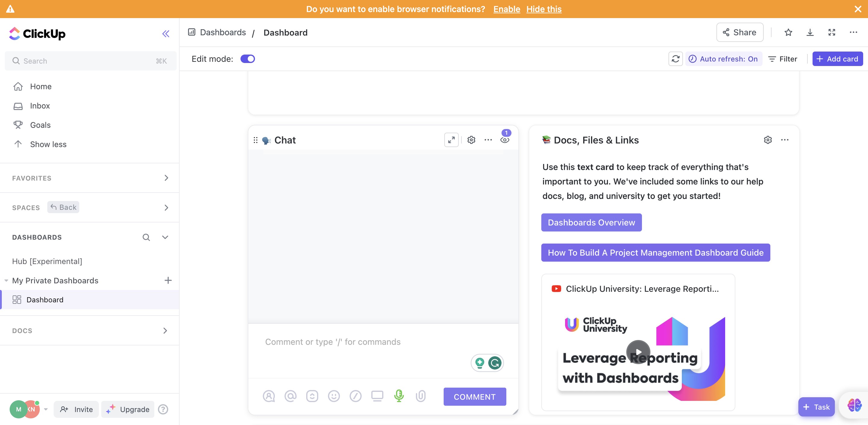
Task: Open the Dashboards Overview link
Action: pos(591,222)
